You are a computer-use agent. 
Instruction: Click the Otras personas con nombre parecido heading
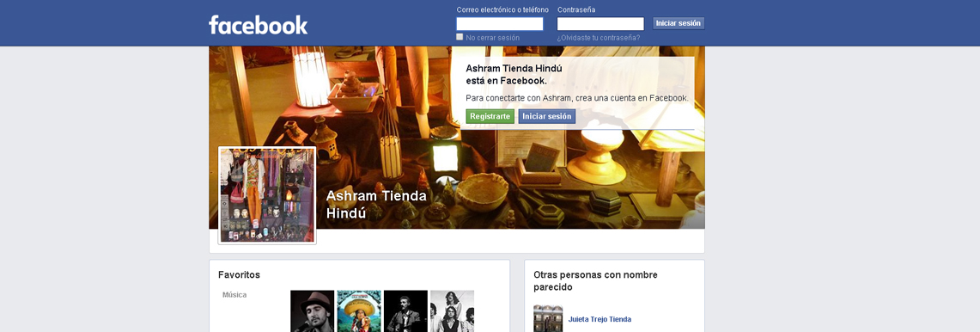pos(595,280)
